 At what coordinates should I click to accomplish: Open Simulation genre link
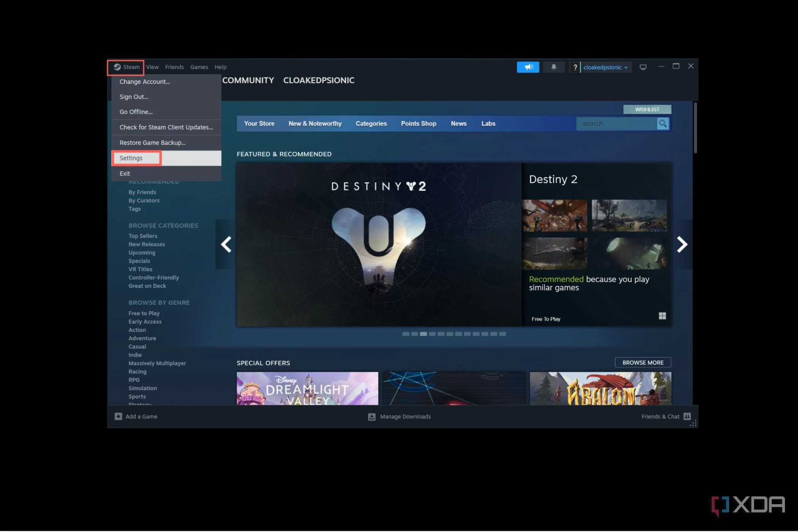(x=142, y=388)
